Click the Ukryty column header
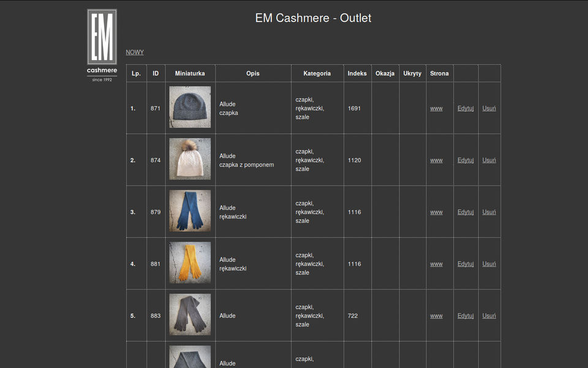 point(412,74)
